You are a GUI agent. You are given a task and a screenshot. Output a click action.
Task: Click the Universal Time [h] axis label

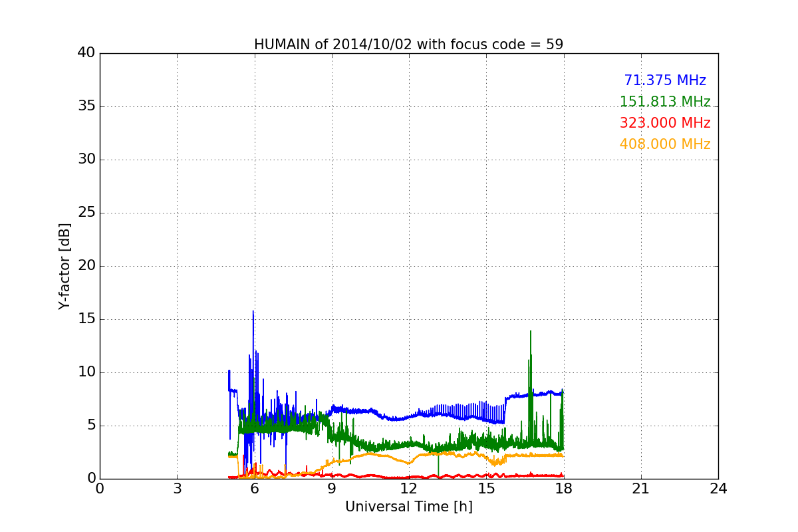(x=408, y=507)
